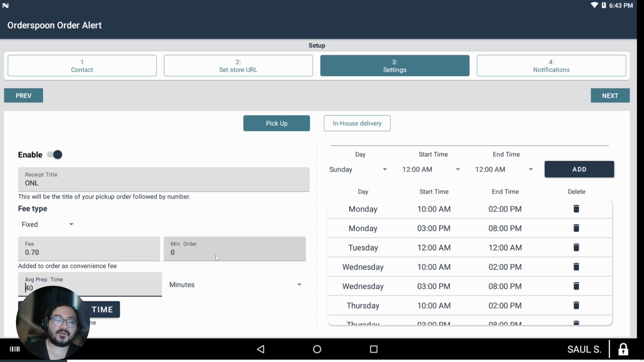Tap the Android recent apps square icon

[374, 349]
